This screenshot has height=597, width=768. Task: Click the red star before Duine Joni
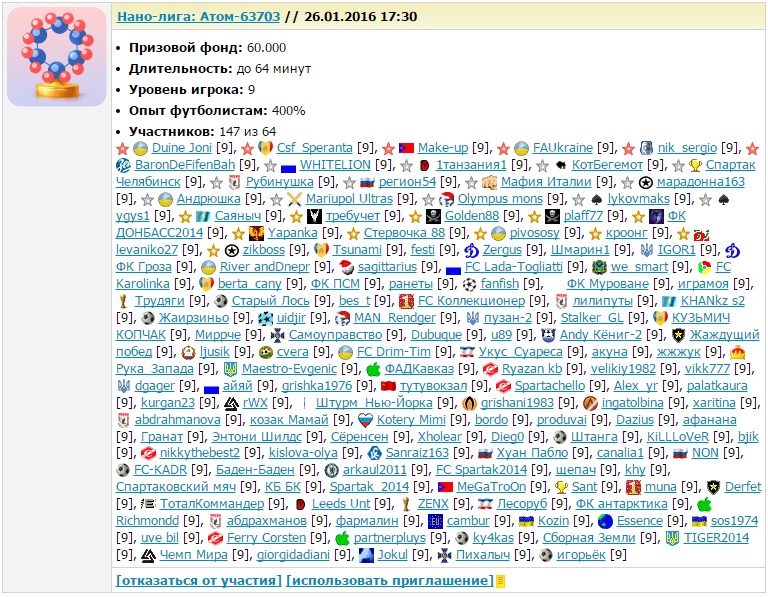(x=123, y=148)
